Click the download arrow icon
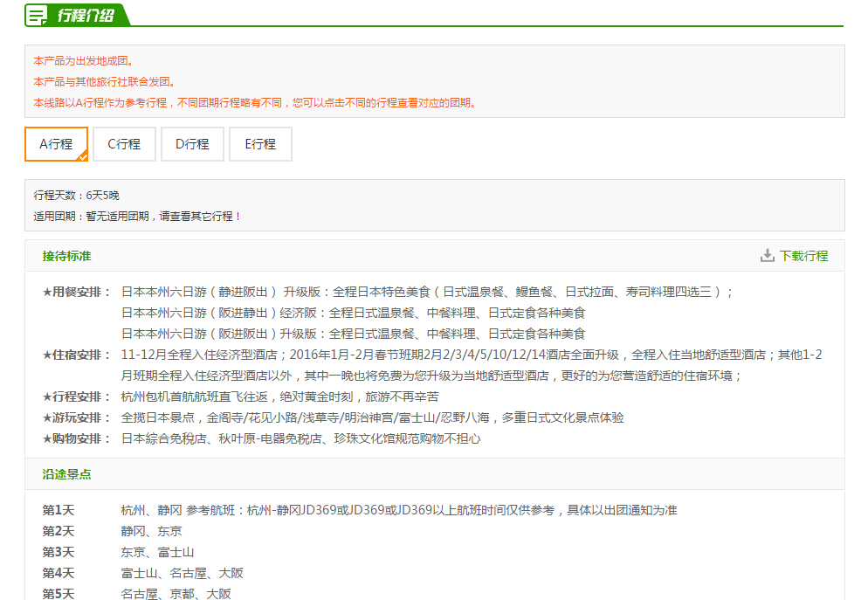The image size is (868, 600). click(768, 256)
